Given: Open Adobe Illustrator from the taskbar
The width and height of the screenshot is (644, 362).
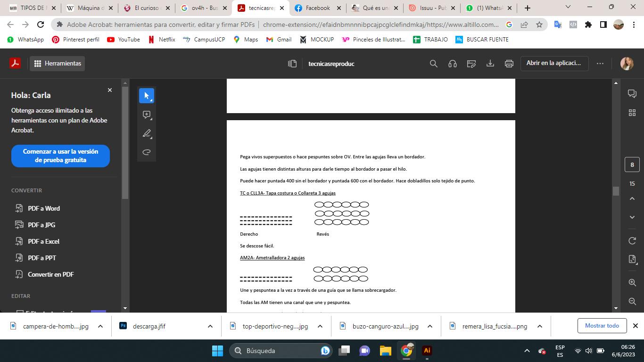Looking at the screenshot, I should pos(427,351).
